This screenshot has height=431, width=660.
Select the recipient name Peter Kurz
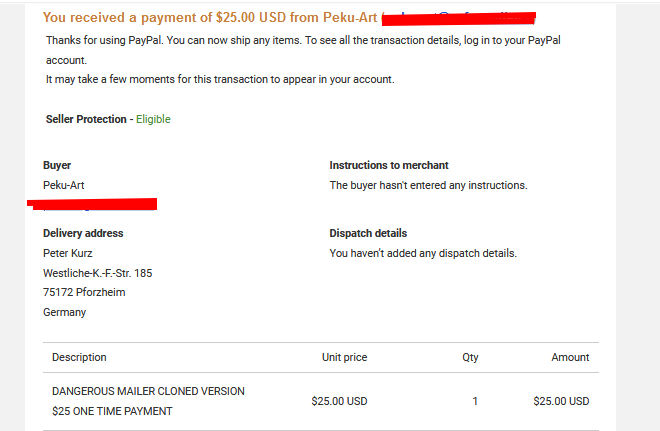tap(67, 253)
